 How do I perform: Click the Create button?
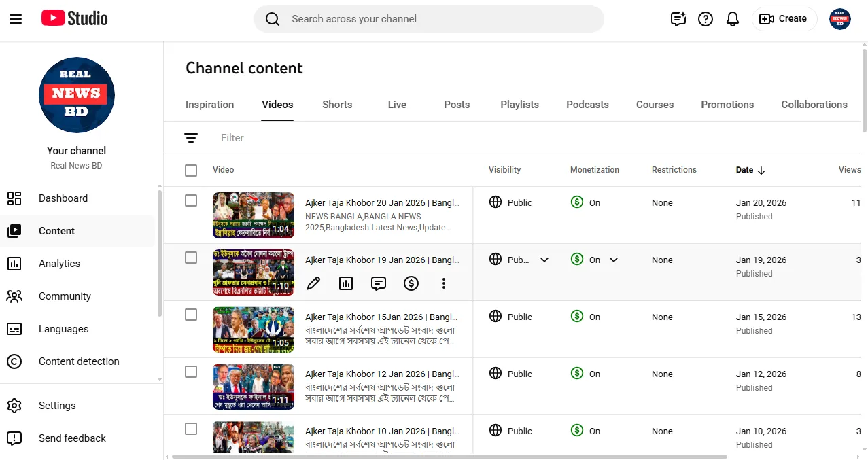coord(784,19)
